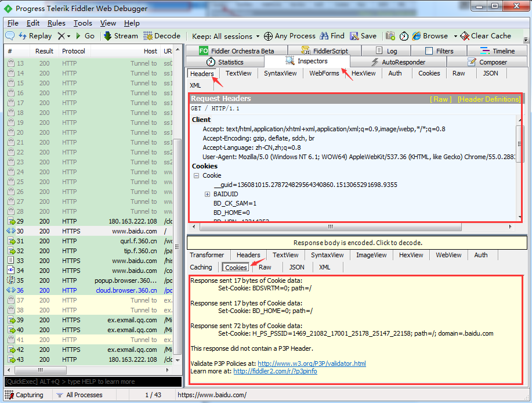Toggle Decode option in toolbar
The image size is (532, 403).
tap(162, 36)
